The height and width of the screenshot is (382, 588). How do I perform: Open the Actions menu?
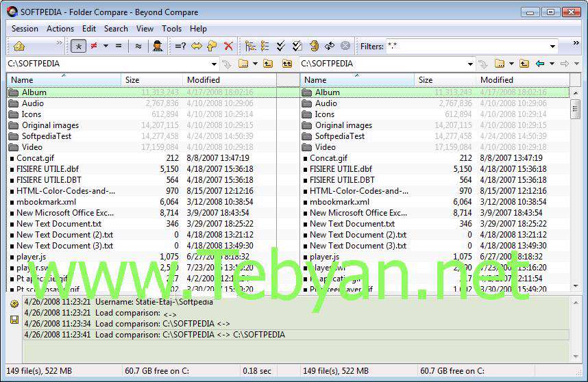tap(60, 29)
